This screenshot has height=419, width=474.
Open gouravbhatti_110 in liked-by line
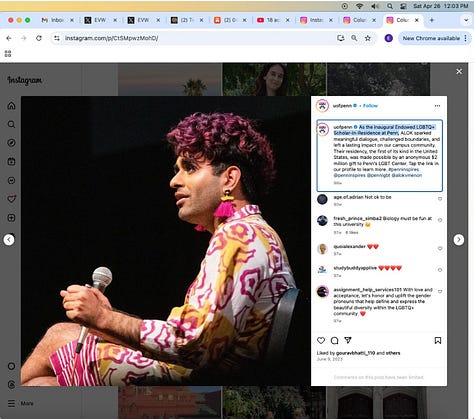click(356, 353)
